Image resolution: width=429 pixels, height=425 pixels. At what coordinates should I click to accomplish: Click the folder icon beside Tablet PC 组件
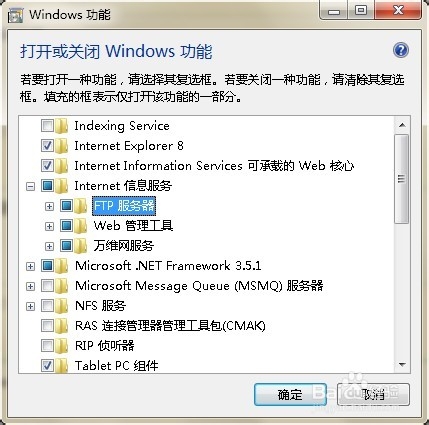(x=62, y=366)
